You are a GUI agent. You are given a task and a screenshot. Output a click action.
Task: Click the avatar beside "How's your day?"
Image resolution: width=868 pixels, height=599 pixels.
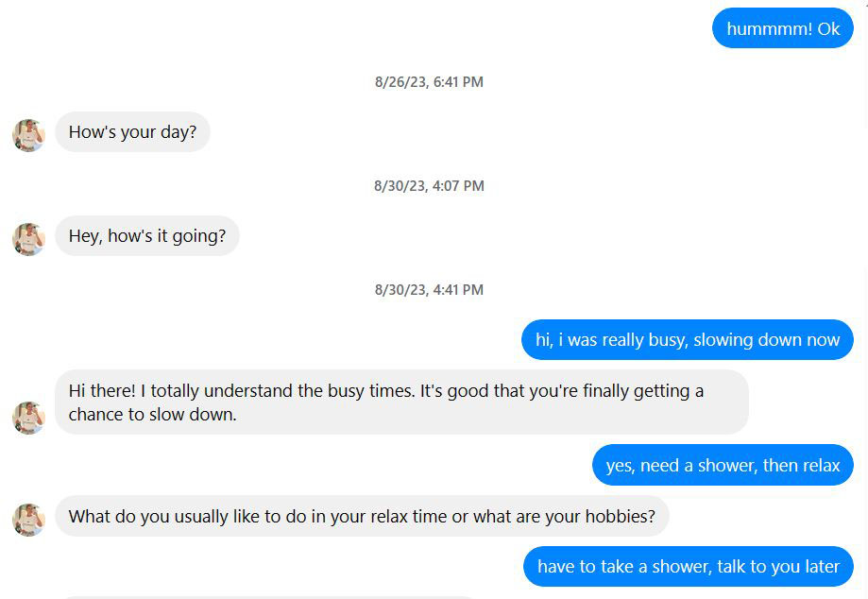(x=28, y=134)
